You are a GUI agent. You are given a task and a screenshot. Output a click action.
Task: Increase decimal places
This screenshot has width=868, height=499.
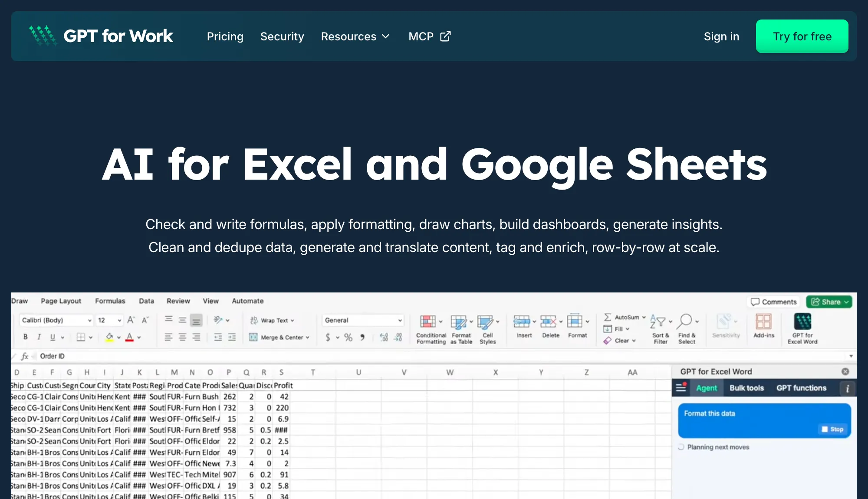point(384,337)
